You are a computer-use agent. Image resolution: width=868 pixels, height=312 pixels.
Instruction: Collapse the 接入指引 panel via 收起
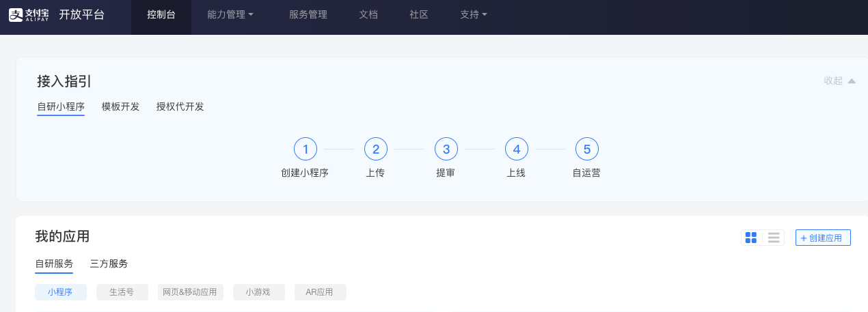(x=839, y=81)
